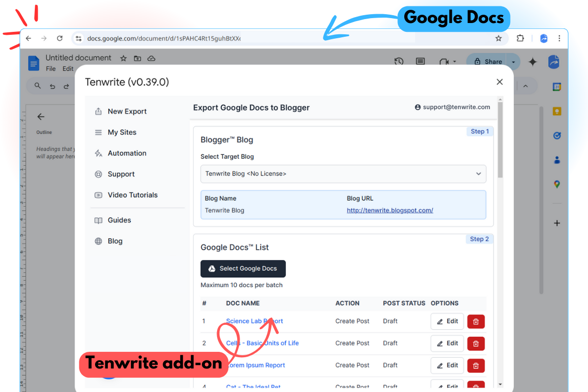Click the Google Docs home logo

[x=33, y=63]
